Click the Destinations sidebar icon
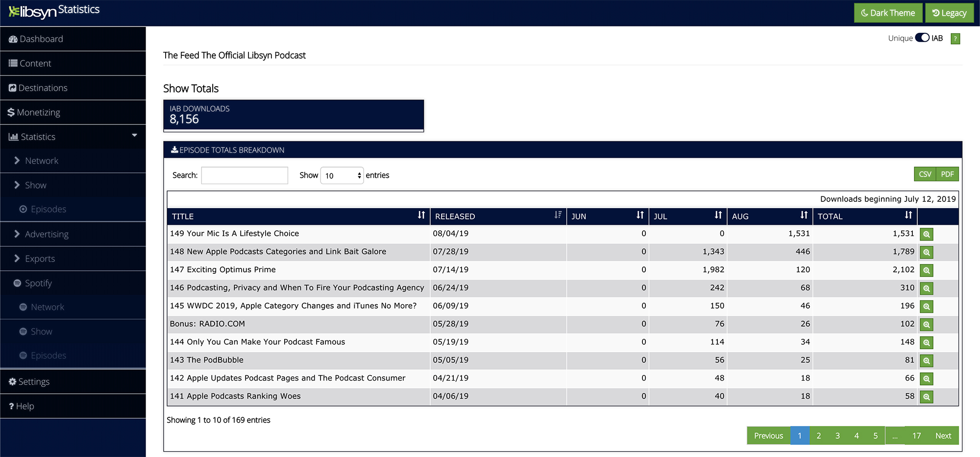 13,88
